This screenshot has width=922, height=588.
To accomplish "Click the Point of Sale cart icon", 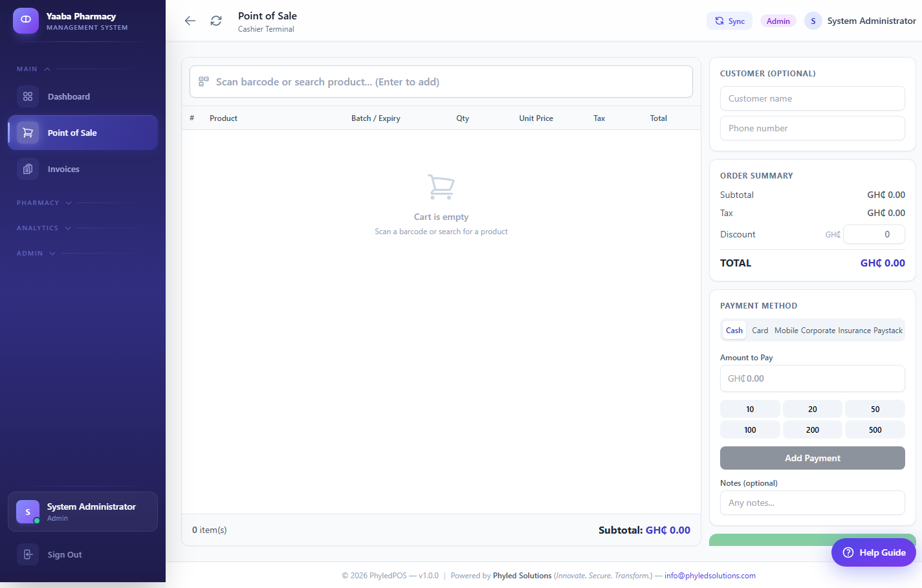I will 28,133.
